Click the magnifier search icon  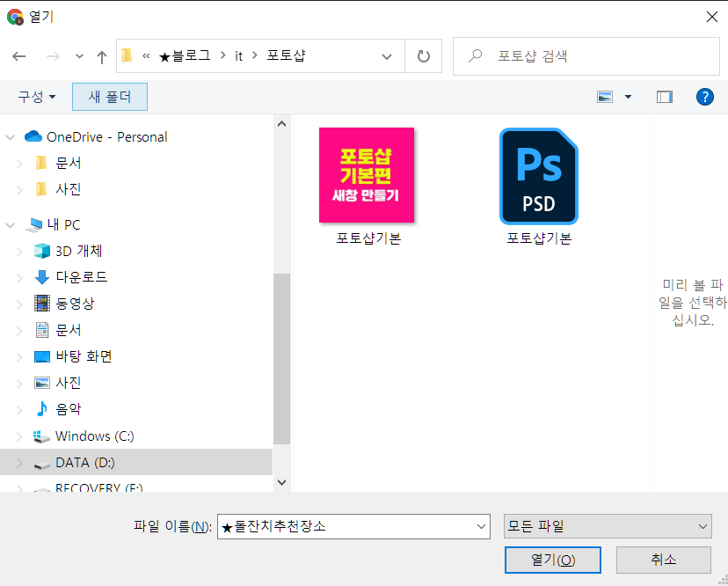[475, 56]
